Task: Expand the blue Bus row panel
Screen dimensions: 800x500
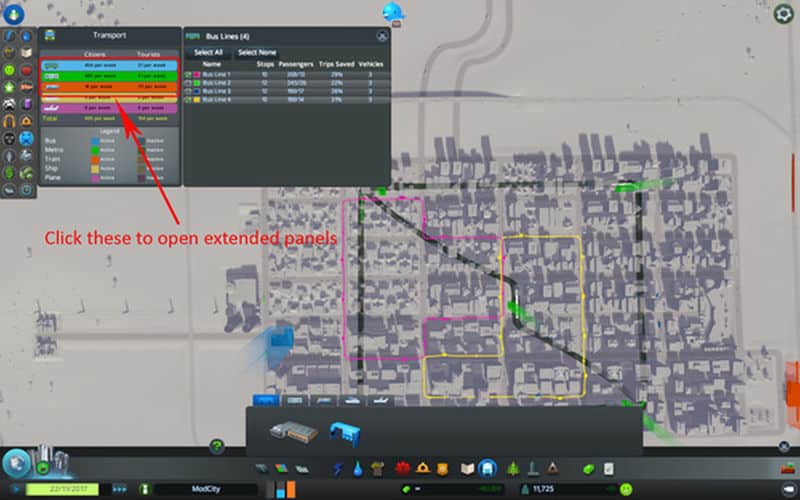Action: click(108, 66)
